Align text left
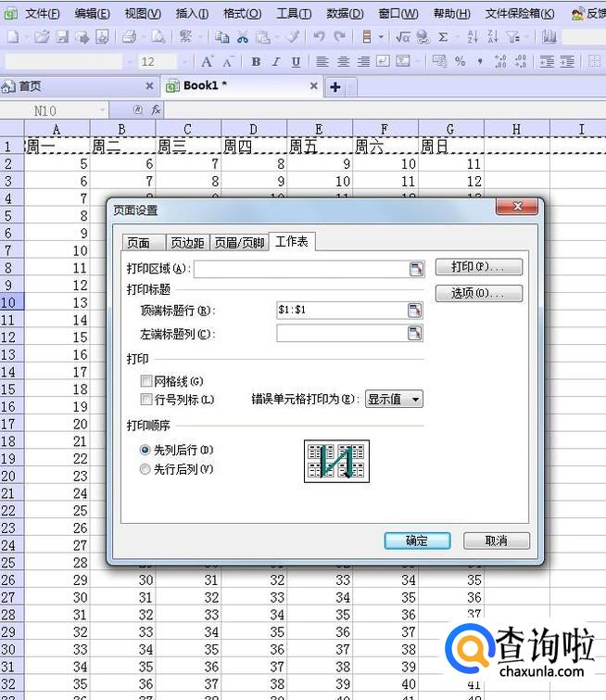606x700 pixels. [322, 61]
